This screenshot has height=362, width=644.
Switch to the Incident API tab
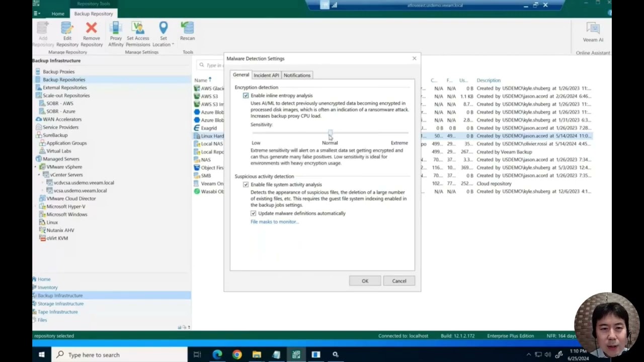click(x=266, y=75)
